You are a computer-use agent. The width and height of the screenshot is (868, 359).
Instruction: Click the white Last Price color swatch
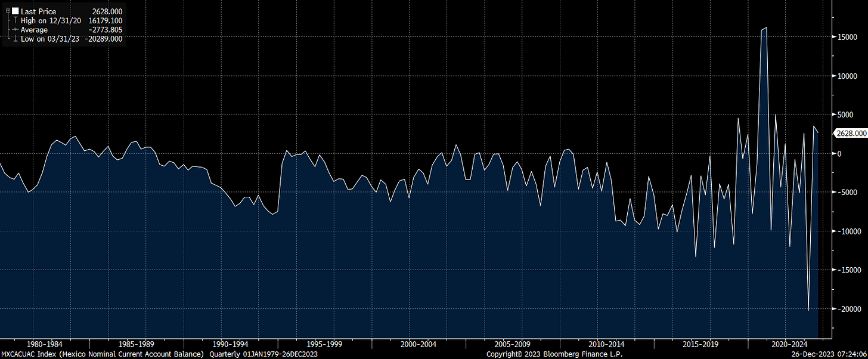(x=15, y=11)
